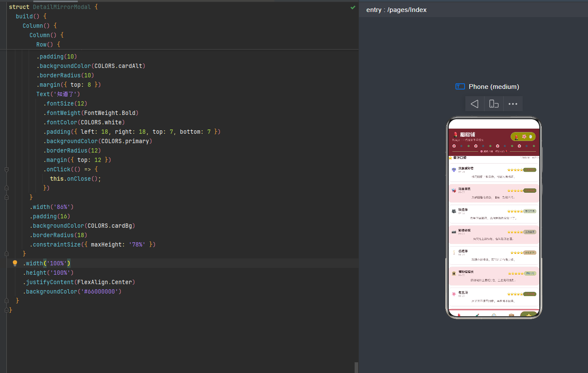
Task: Click the .constraintSize maxHeight line
Action: pyautogui.click(x=93, y=244)
